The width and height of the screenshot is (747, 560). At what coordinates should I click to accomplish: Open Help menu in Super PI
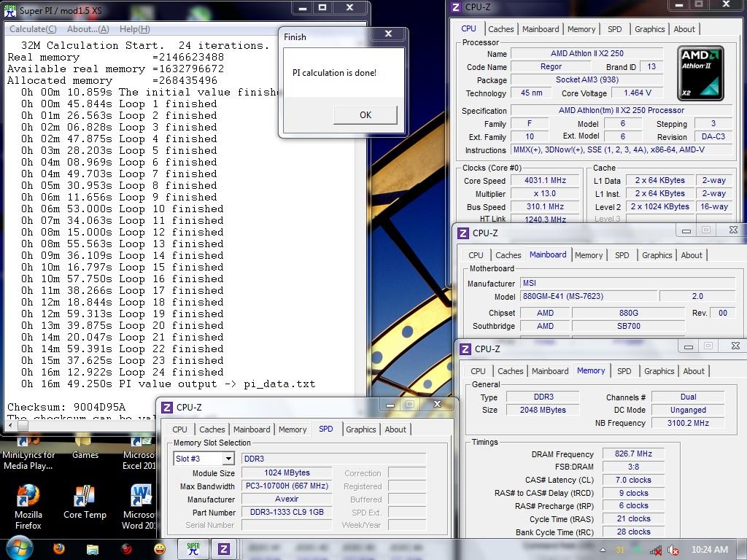pos(135,29)
